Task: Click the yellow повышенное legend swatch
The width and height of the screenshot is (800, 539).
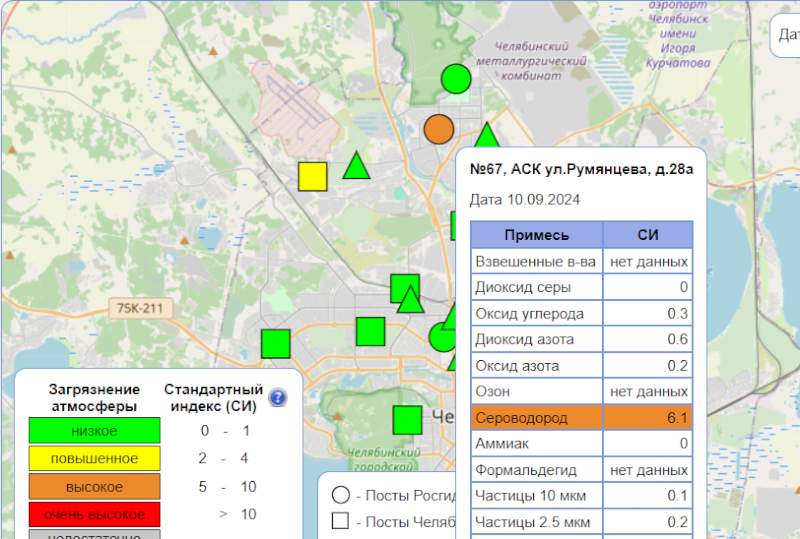Action: point(94,458)
